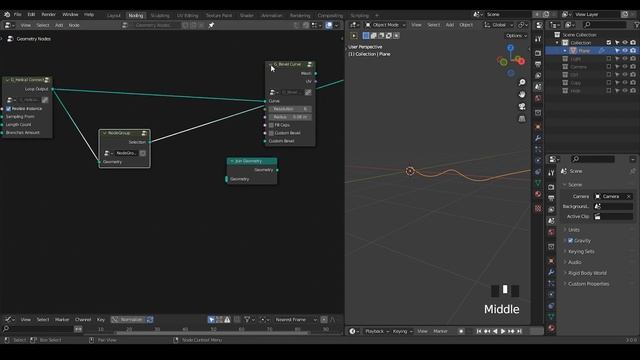The image size is (640, 360).
Task: Expand the Custom Properties panel
Action: pyautogui.click(x=588, y=284)
